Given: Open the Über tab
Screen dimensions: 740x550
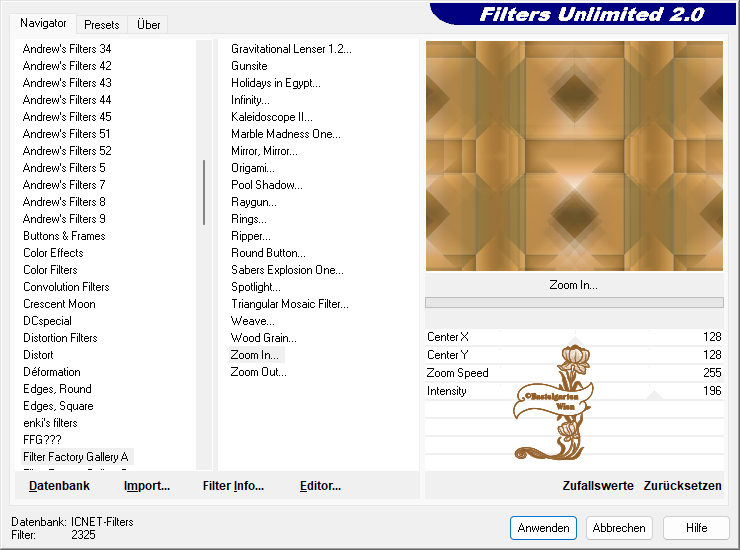Looking at the screenshot, I should click(148, 25).
